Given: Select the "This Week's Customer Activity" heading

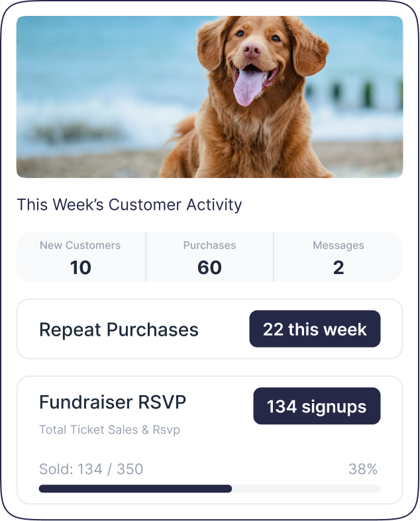Looking at the screenshot, I should [129, 205].
